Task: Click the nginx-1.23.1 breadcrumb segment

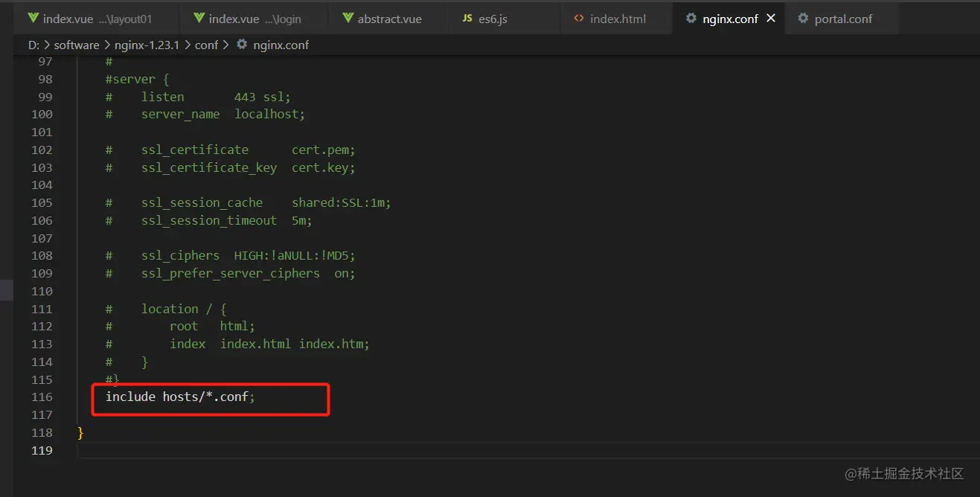Action: (x=147, y=45)
